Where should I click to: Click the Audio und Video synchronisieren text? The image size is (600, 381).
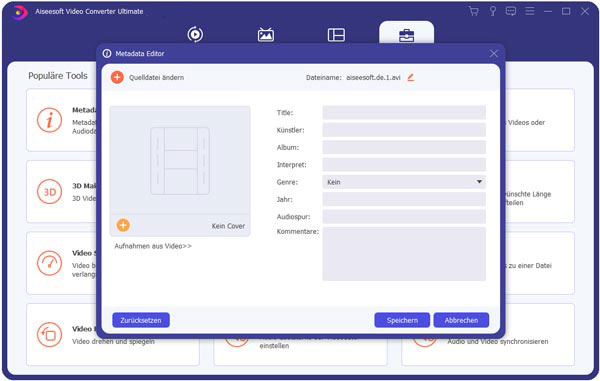498,341
